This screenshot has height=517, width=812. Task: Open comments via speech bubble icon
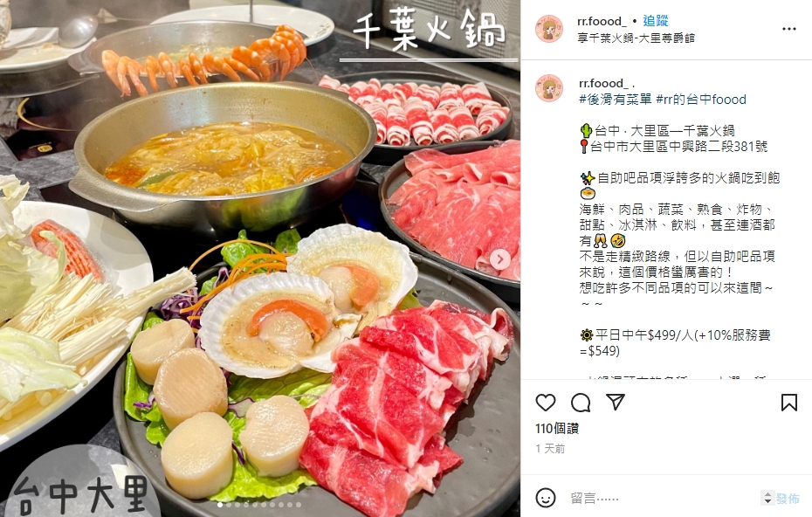point(581,403)
